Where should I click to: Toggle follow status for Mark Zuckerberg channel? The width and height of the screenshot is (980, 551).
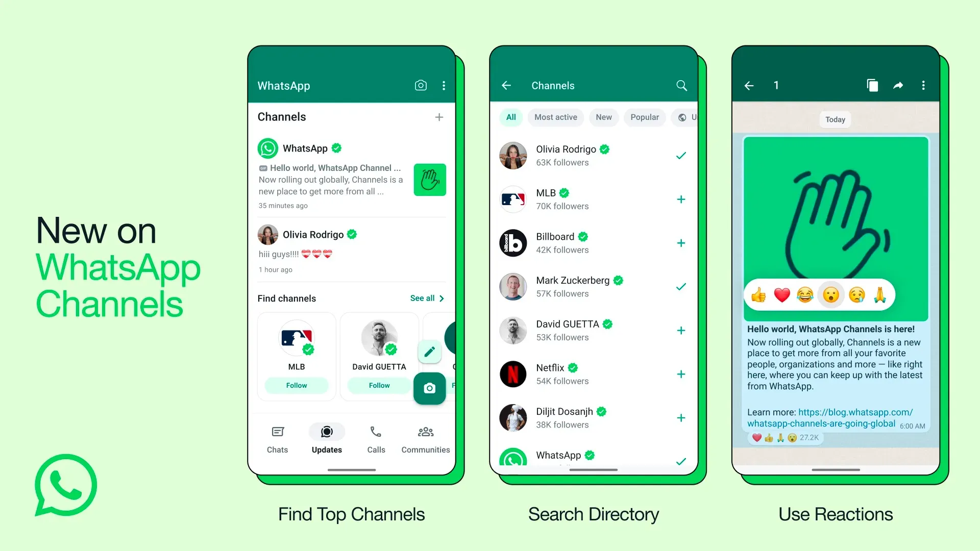[x=681, y=286]
